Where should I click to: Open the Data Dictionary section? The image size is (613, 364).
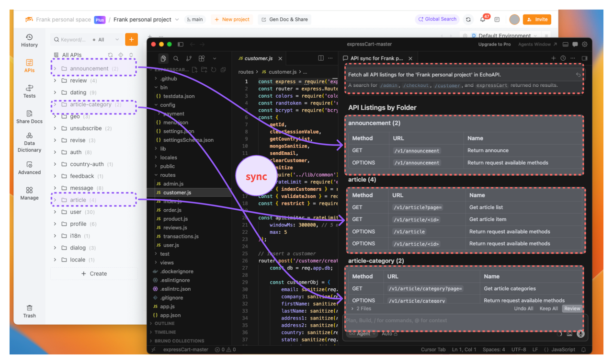click(29, 142)
